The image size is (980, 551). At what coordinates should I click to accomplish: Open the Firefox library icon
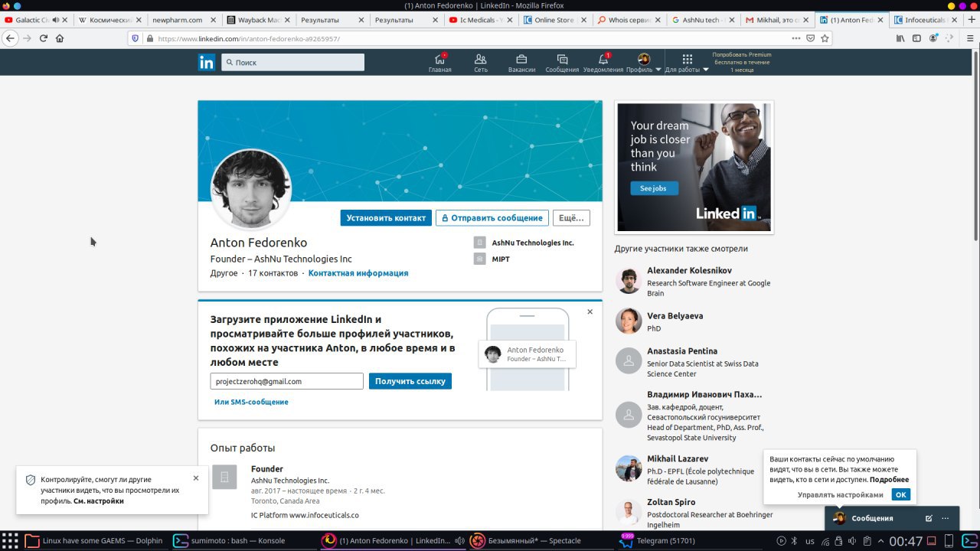900,38
